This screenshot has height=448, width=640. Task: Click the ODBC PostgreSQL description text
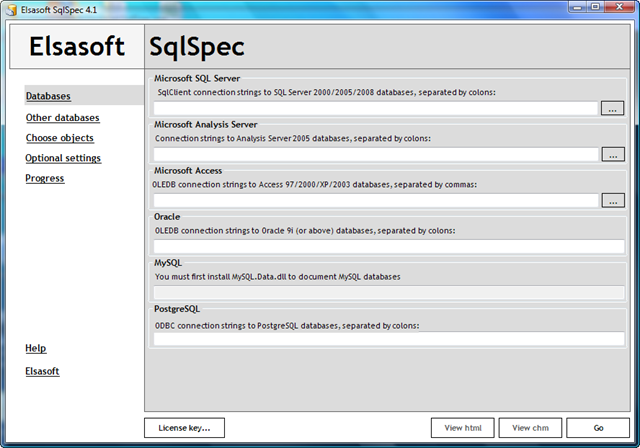pyautogui.click(x=287, y=326)
